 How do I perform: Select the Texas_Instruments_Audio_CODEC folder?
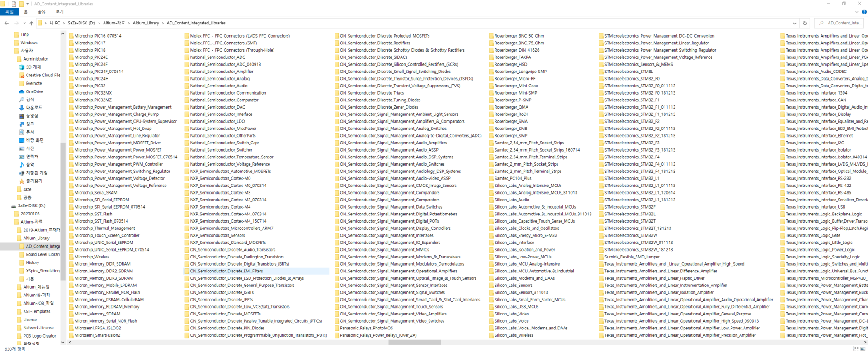(814, 72)
